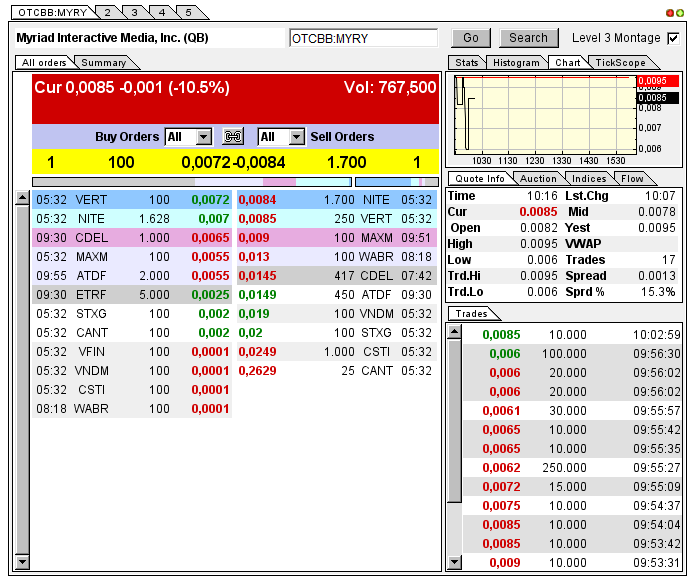Click the trade at 10:02:59
The image size is (696, 579).
coord(572,334)
